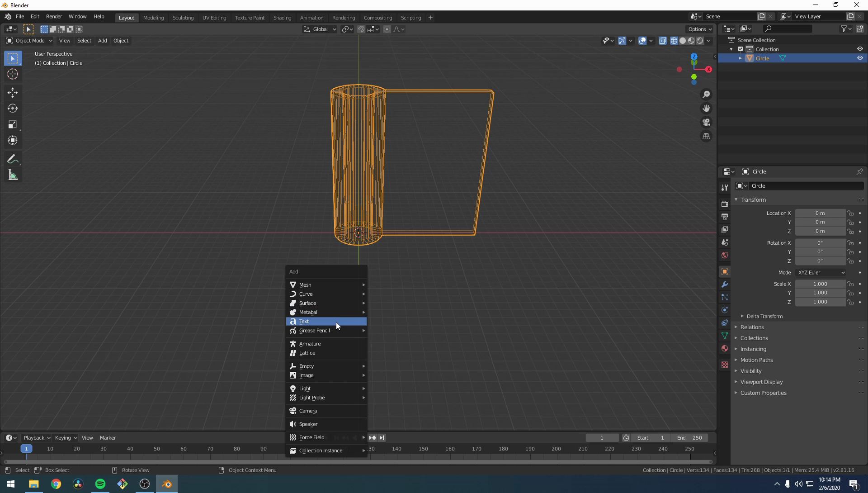
Task: Open the Render menu
Action: (x=54, y=17)
